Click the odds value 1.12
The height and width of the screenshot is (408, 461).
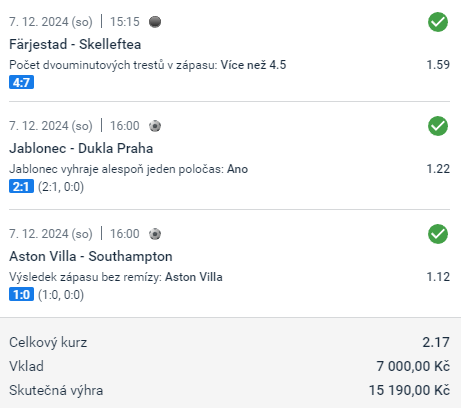(x=438, y=277)
